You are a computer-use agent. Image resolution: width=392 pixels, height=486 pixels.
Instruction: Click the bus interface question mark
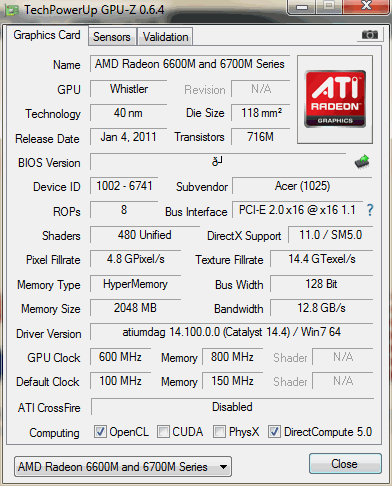(370, 210)
